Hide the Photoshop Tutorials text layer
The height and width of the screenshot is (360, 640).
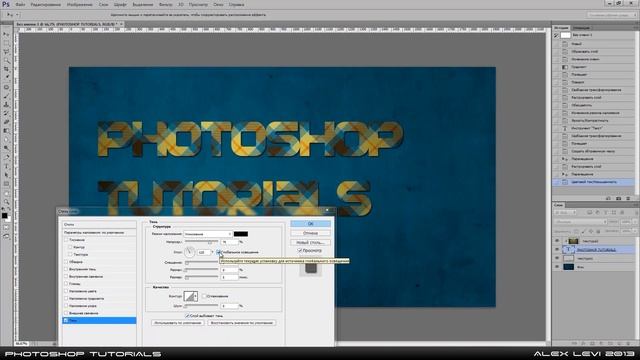[x=557, y=249]
